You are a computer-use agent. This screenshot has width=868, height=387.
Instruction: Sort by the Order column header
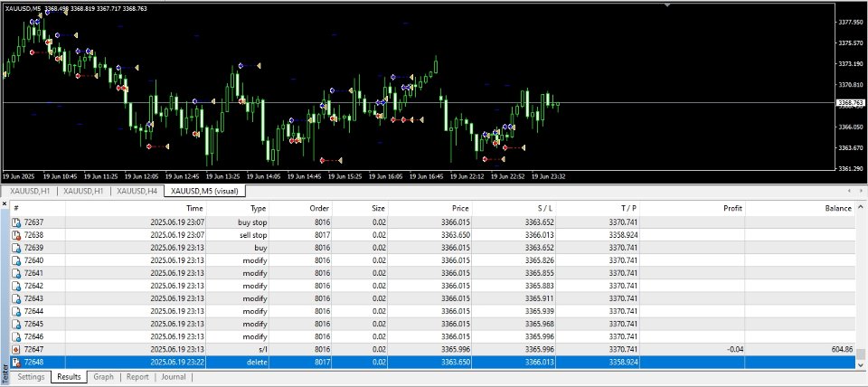(x=300, y=209)
